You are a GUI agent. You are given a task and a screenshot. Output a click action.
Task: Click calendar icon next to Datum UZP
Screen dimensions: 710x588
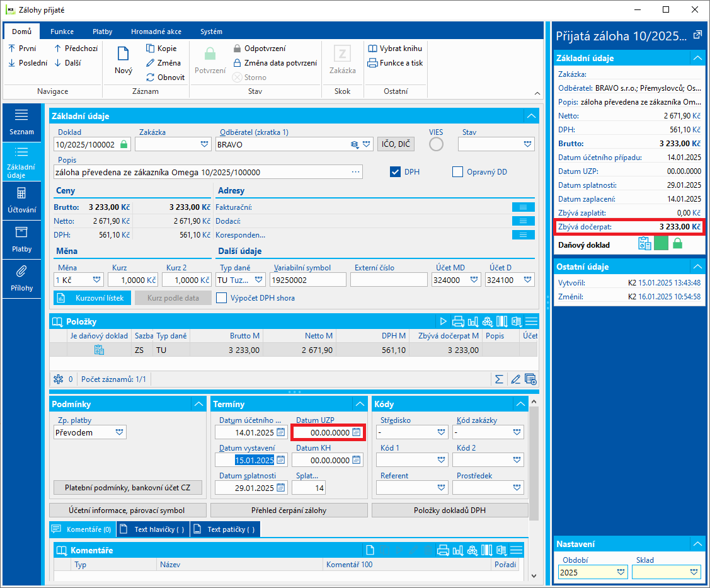tap(357, 432)
